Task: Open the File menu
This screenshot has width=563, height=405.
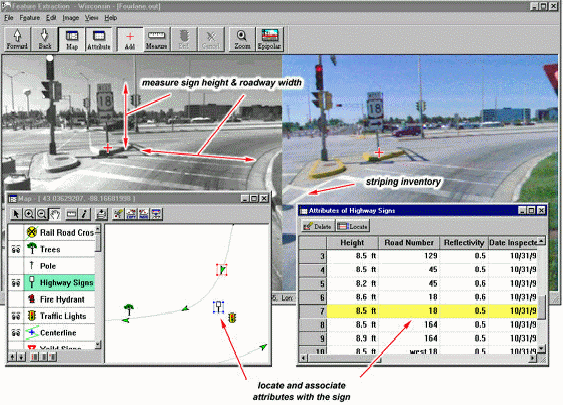Action: tap(9, 18)
